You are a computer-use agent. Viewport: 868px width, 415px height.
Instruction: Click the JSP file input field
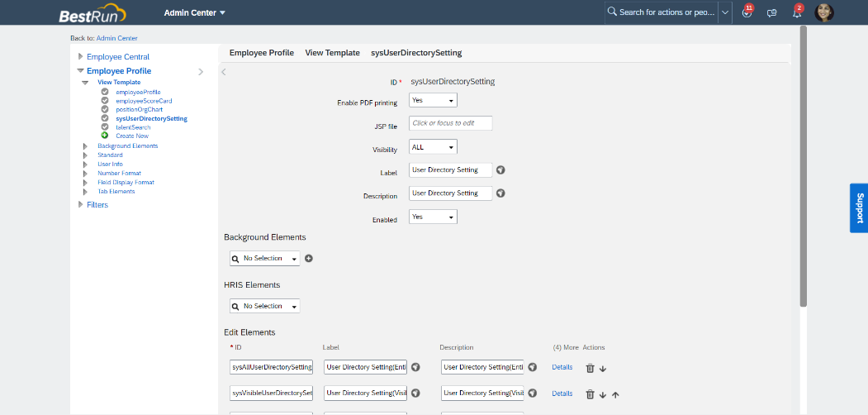pyautogui.click(x=451, y=123)
